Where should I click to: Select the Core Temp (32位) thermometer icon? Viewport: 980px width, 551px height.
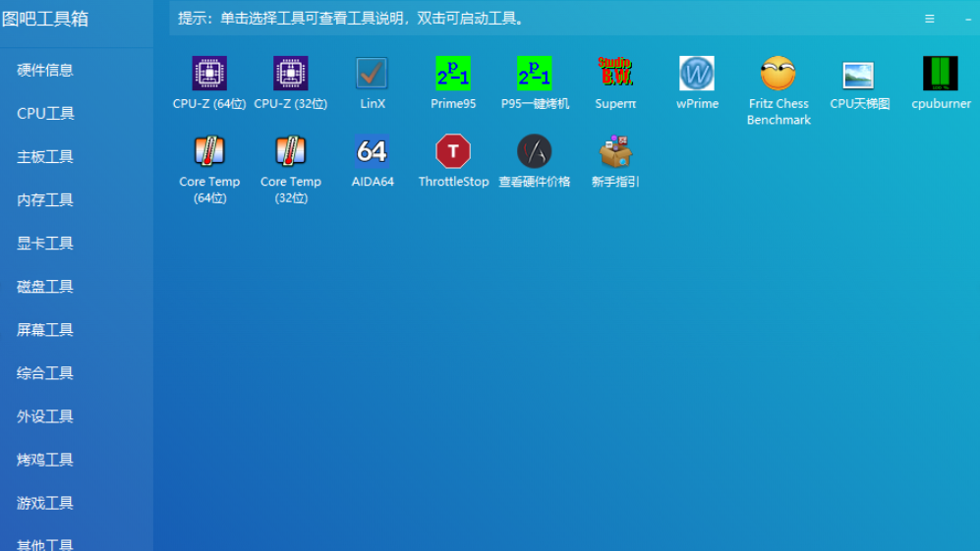tap(291, 151)
